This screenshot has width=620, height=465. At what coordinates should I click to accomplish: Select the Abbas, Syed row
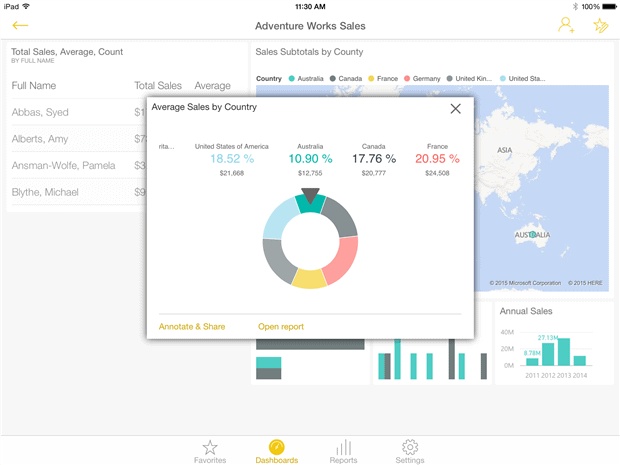tap(79, 112)
